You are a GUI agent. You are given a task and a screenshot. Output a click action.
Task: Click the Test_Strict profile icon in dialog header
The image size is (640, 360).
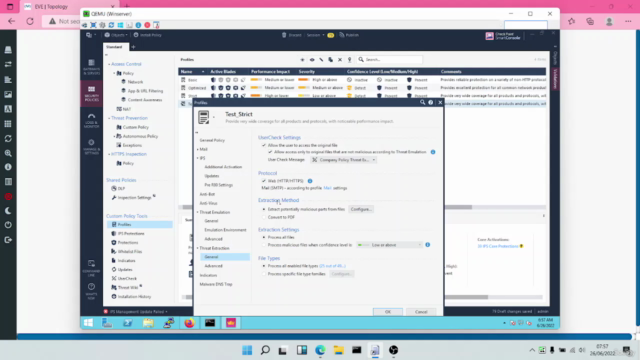click(x=204, y=118)
